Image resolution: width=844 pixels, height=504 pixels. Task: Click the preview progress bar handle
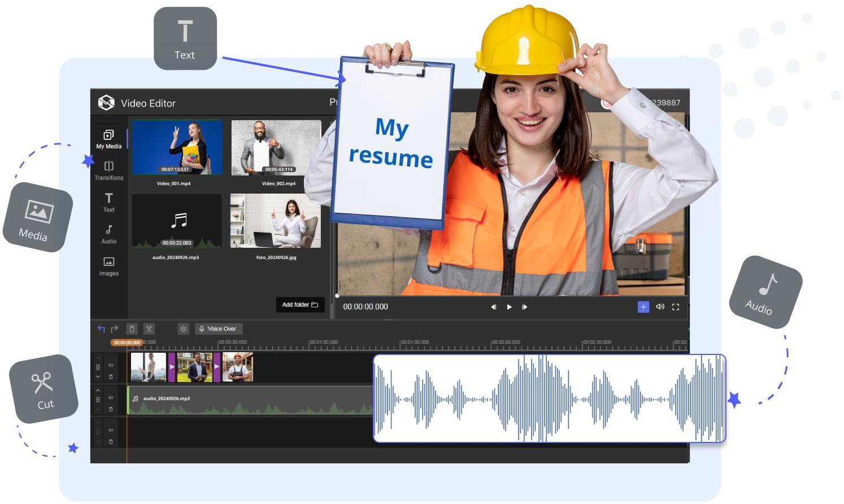pyautogui.click(x=337, y=296)
